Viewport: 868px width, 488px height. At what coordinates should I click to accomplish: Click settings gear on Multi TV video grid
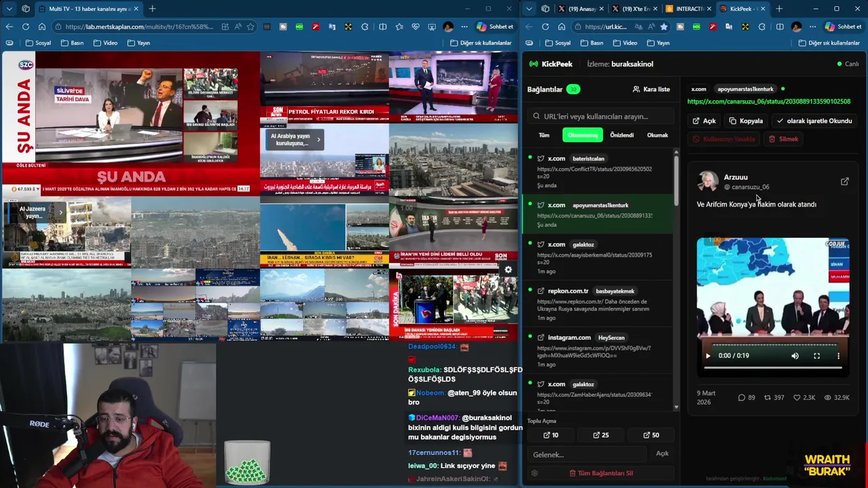tap(508, 270)
